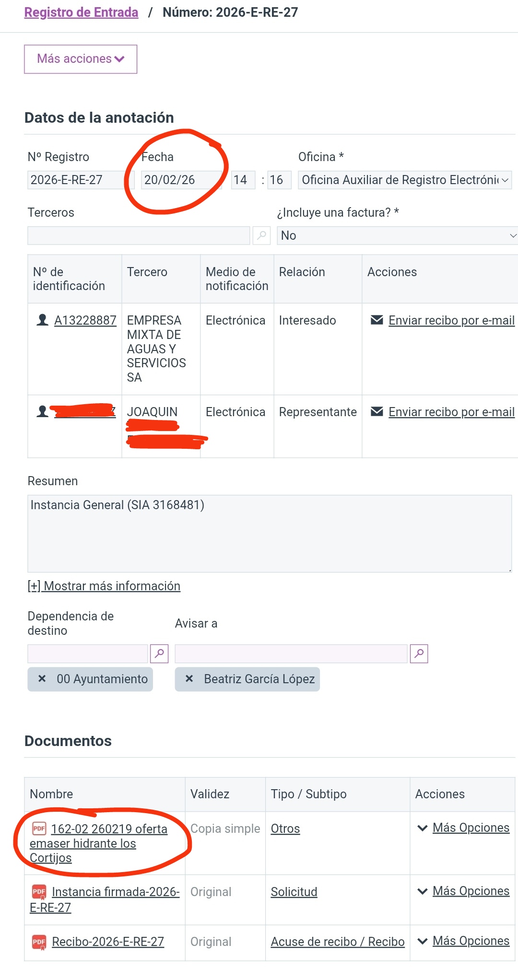Open the Oficina selection dropdown

404,180
